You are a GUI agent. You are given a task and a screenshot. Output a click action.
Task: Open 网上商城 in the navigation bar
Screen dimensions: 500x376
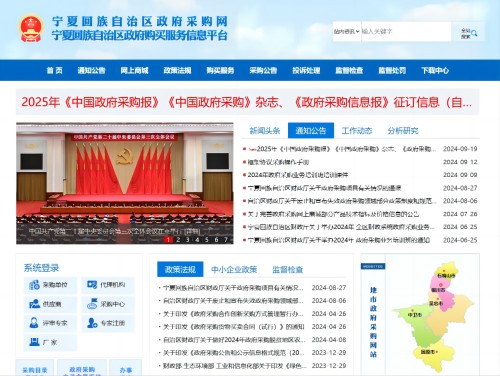click(x=134, y=70)
